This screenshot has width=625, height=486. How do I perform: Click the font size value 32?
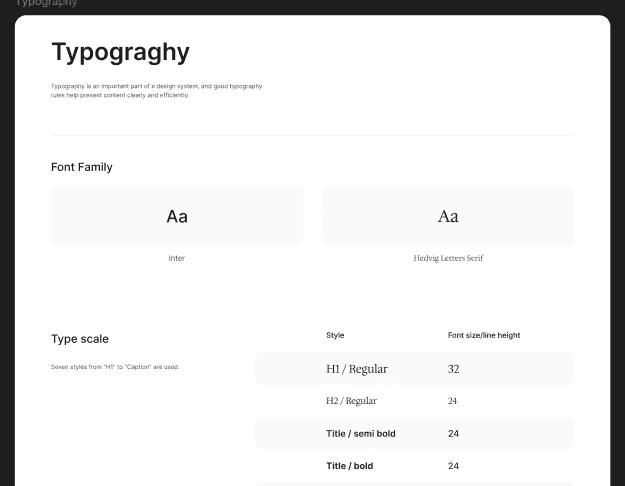pos(453,369)
